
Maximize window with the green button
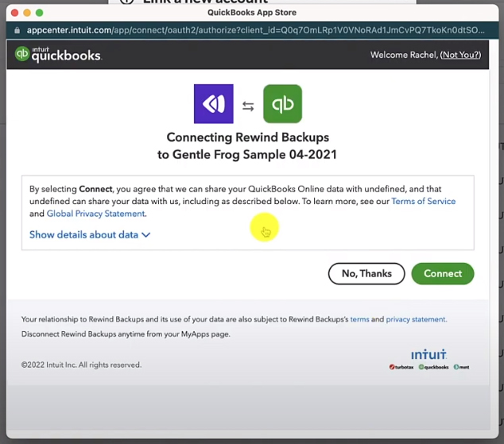coord(39,13)
